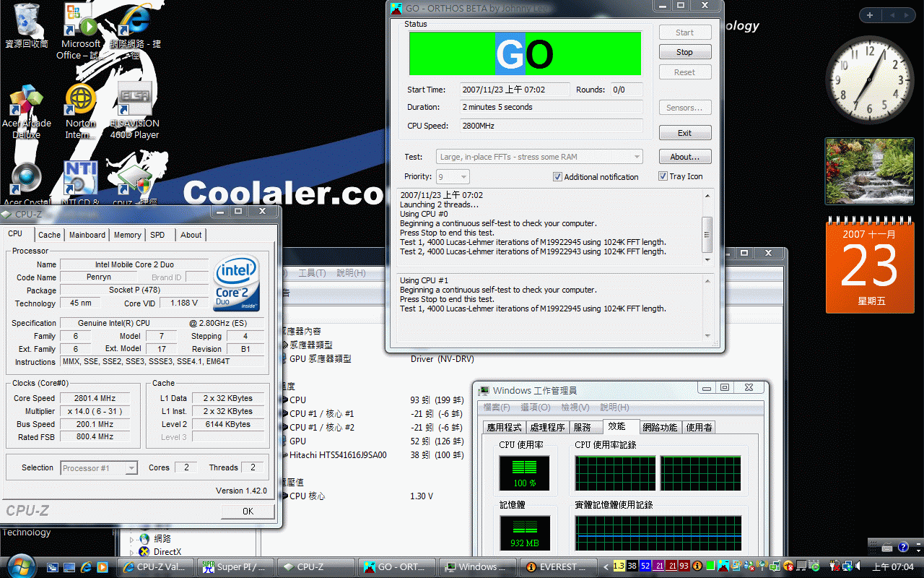Viewport: 924px width, 578px height.
Task: Switch to EVEREST taskbar button
Action: tap(558, 567)
